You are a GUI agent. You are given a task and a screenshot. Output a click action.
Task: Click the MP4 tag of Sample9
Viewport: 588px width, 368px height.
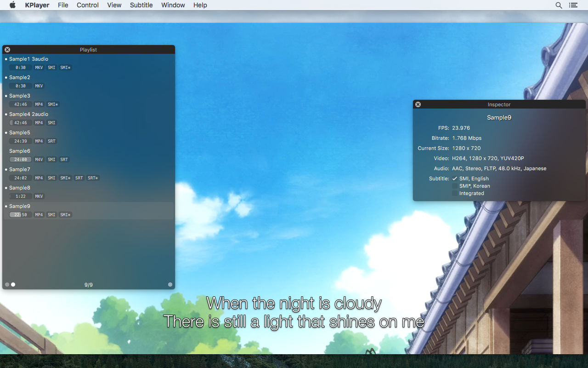click(x=39, y=215)
